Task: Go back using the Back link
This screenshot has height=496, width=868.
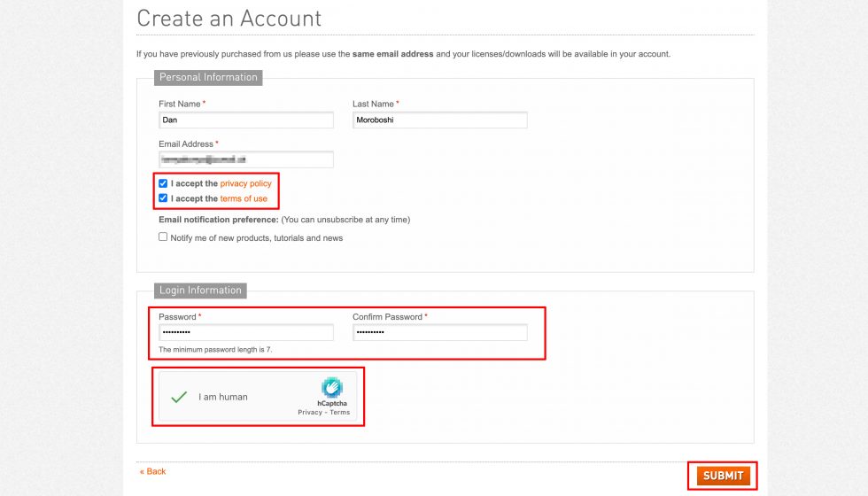Action: (x=153, y=471)
